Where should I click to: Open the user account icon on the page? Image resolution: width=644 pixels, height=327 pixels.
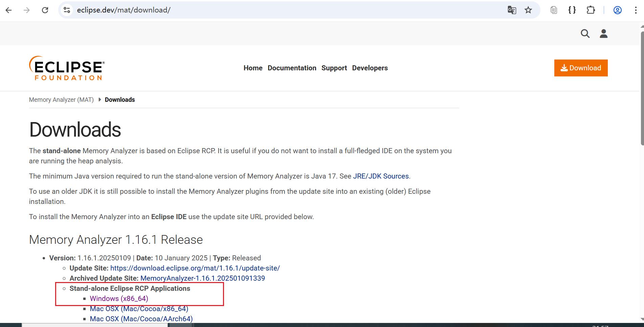604,33
